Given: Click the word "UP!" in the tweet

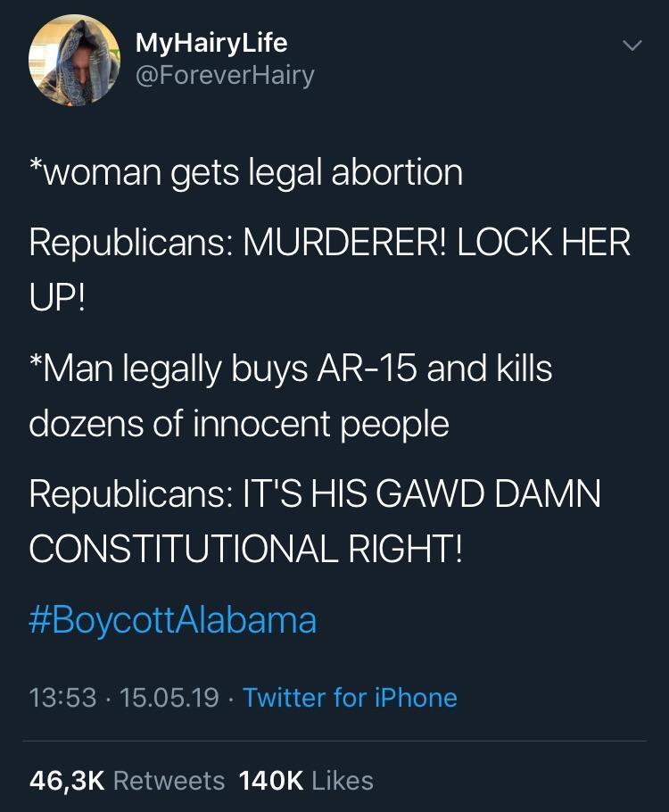Looking at the screenshot, I should tap(58, 297).
